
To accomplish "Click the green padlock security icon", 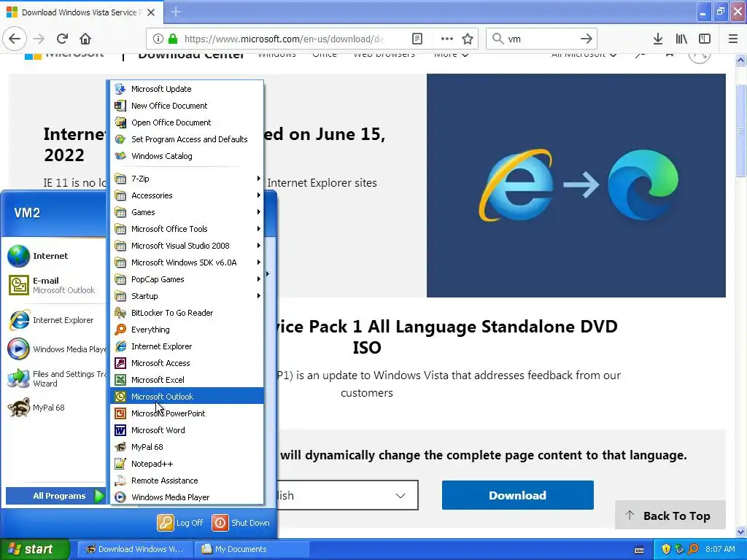I will [173, 39].
